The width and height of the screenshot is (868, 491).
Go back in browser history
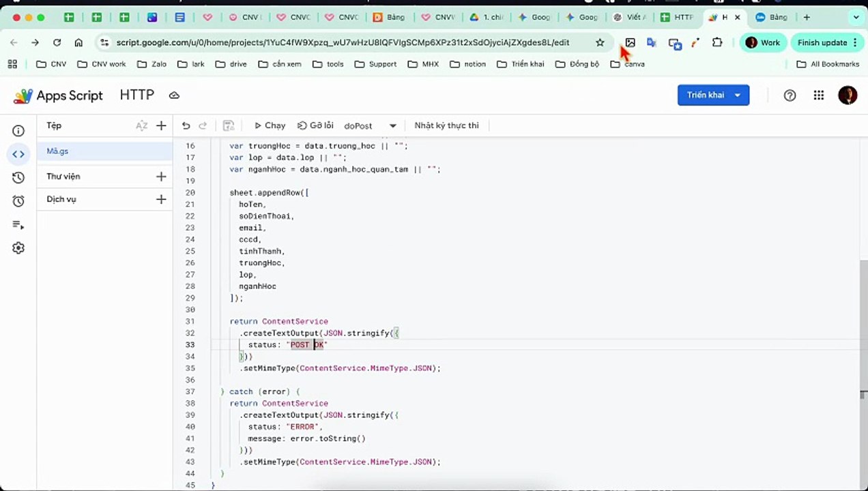(14, 42)
